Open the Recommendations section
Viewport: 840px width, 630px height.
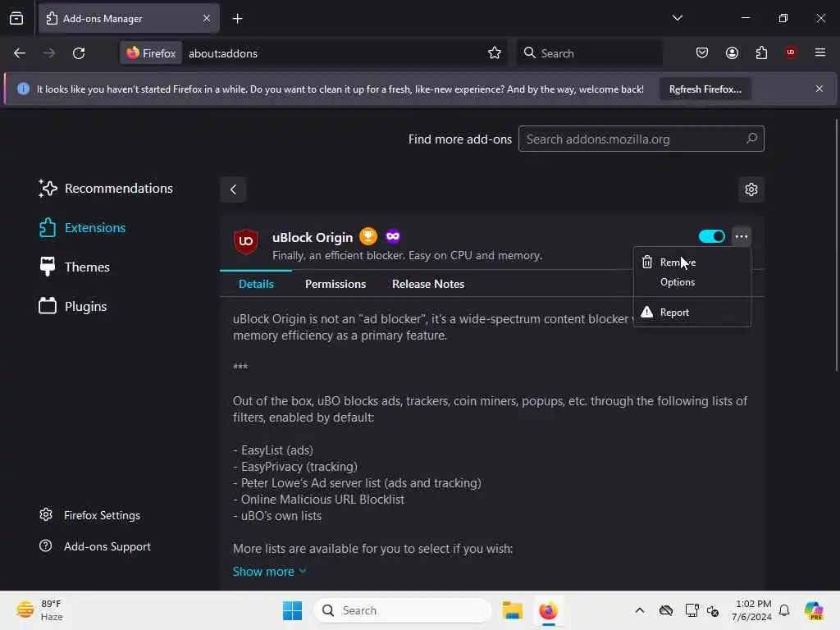tap(106, 189)
